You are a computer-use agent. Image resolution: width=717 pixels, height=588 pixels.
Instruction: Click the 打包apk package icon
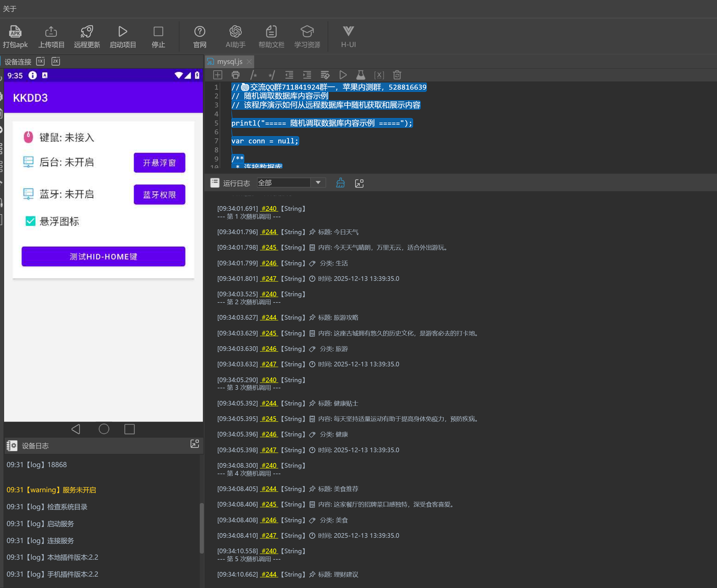tap(15, 32)
